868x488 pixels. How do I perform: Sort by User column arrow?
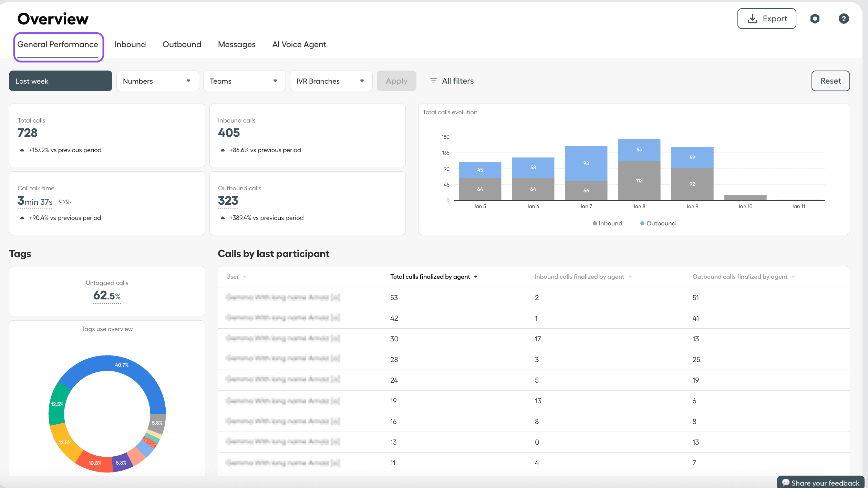245,277
